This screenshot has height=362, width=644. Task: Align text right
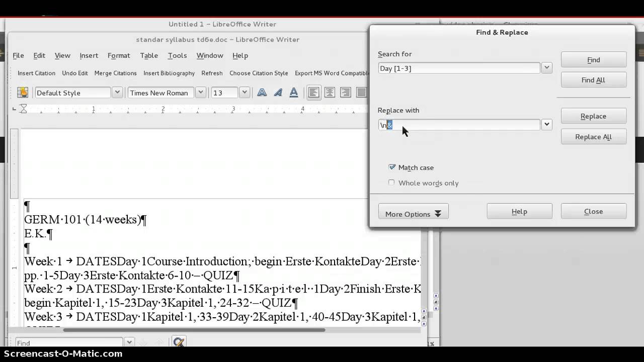click(346, 93)
